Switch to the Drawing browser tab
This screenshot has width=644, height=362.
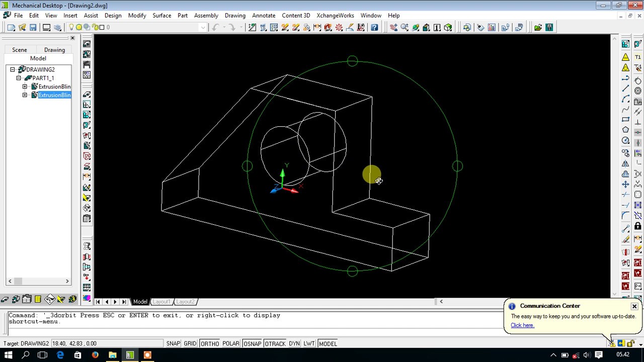54,50
